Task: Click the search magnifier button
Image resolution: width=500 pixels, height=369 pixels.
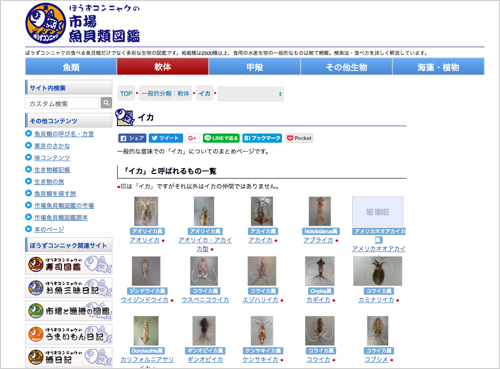Action: click(x=106, y=103)
